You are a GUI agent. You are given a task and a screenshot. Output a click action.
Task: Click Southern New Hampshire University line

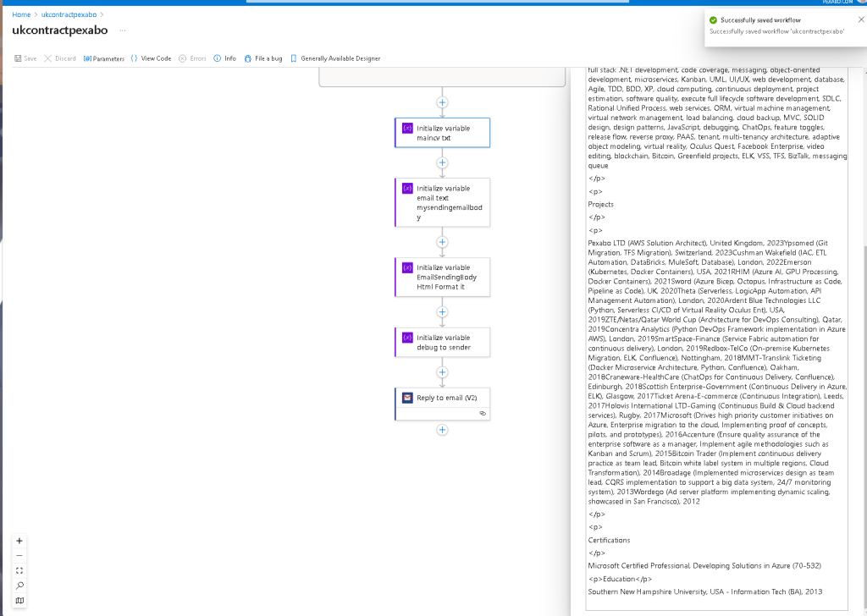[705, 591]
